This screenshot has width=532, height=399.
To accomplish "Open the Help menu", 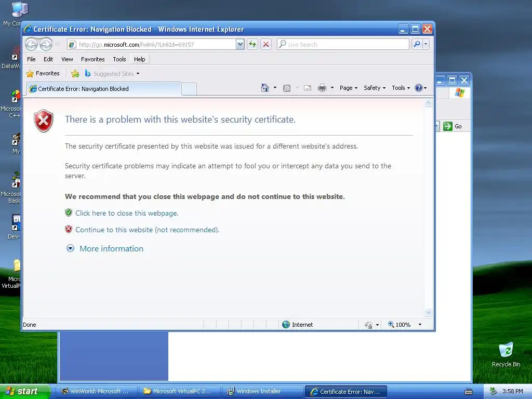I will (139, 59).
